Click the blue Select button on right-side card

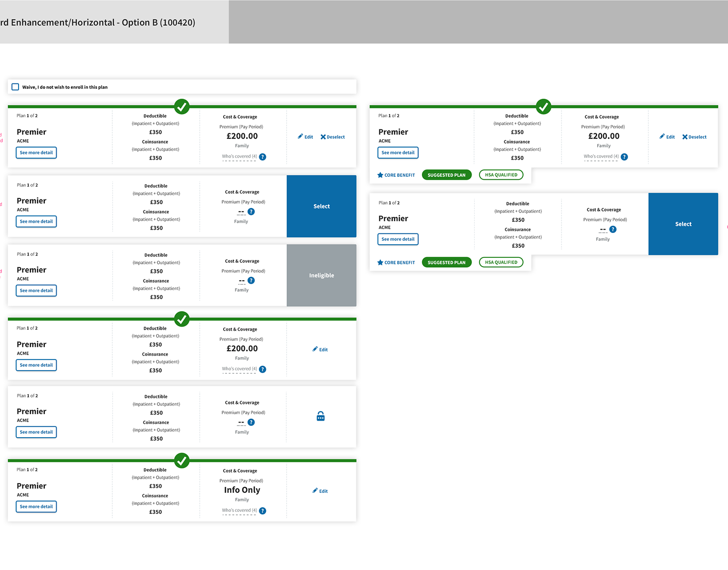pyautogui.click(x=683, y=224)
